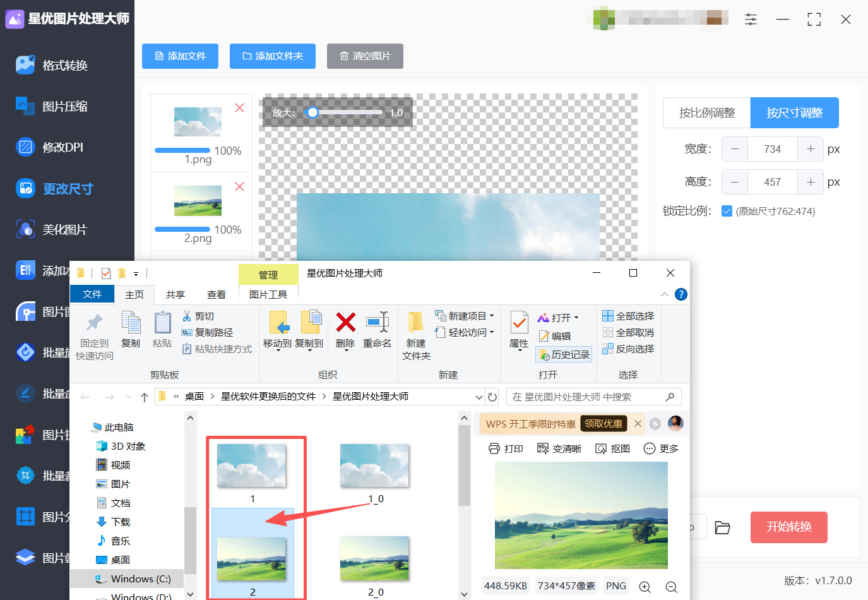Screen dimensions: 868x600
Task: Increase 宽度 with the plus button
Action: point(811,149)
